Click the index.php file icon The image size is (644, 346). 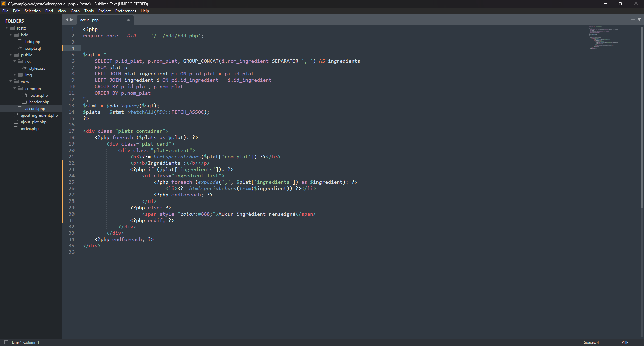(16, 129)
